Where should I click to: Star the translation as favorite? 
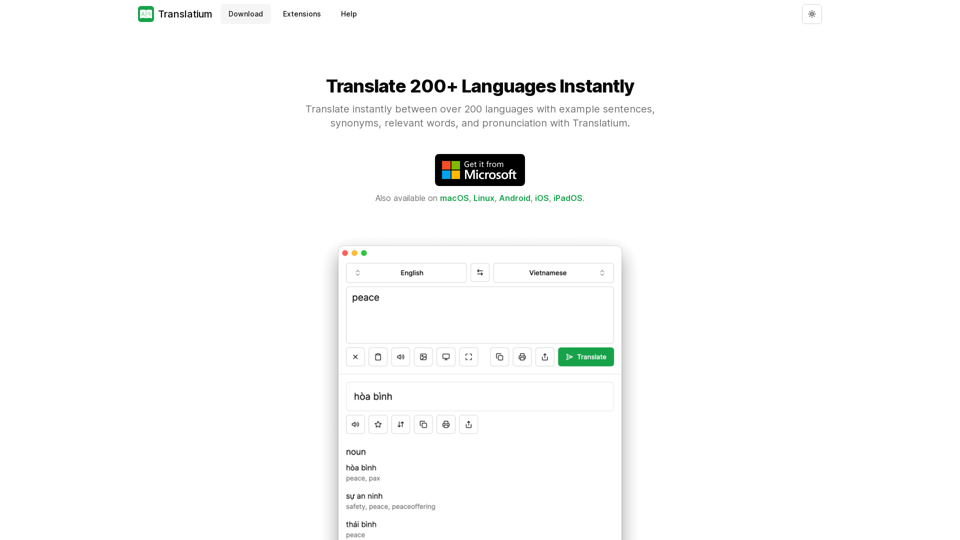[x=378, y=424]
